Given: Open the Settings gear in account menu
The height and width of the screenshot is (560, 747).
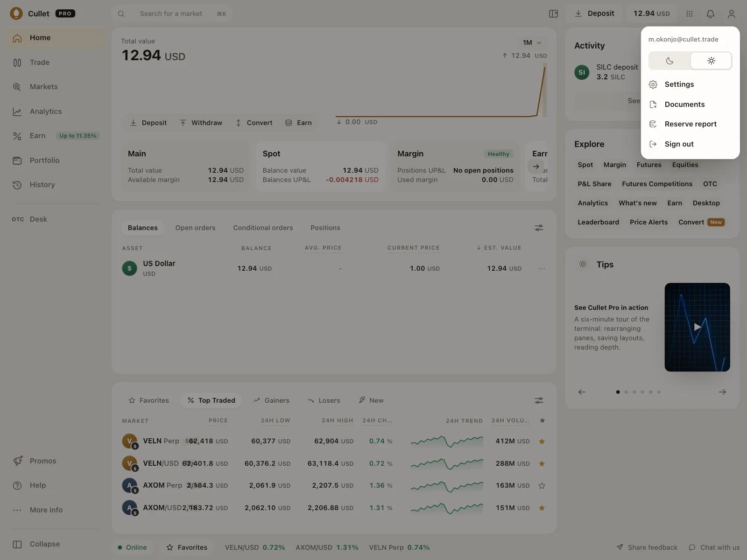Looking at the screenshot, I should [653, 84].
